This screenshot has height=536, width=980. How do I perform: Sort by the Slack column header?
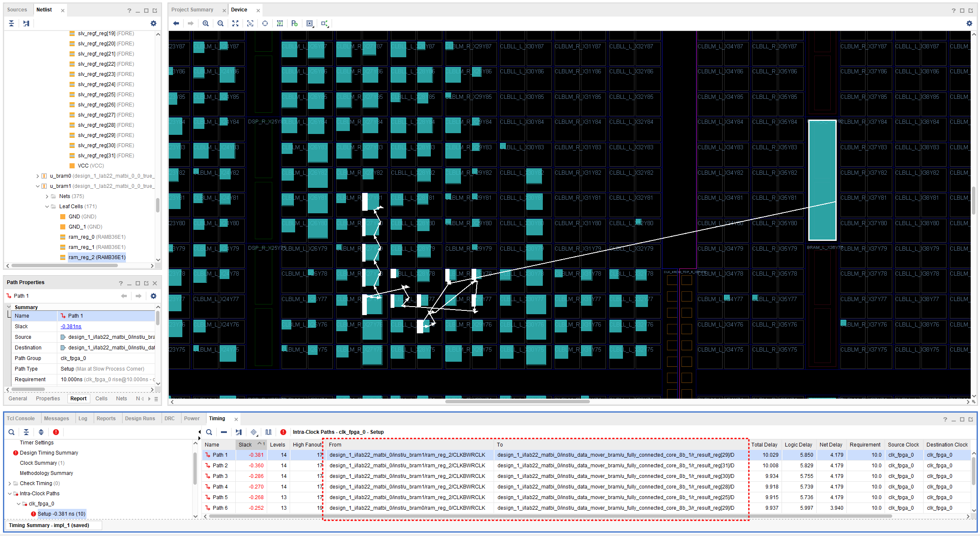tap(246, 444)
